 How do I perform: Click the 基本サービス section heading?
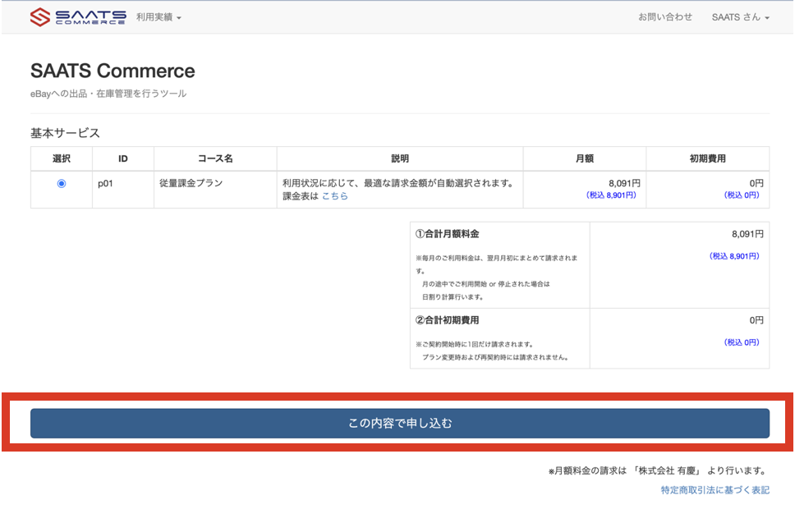(x=65, y=133)
